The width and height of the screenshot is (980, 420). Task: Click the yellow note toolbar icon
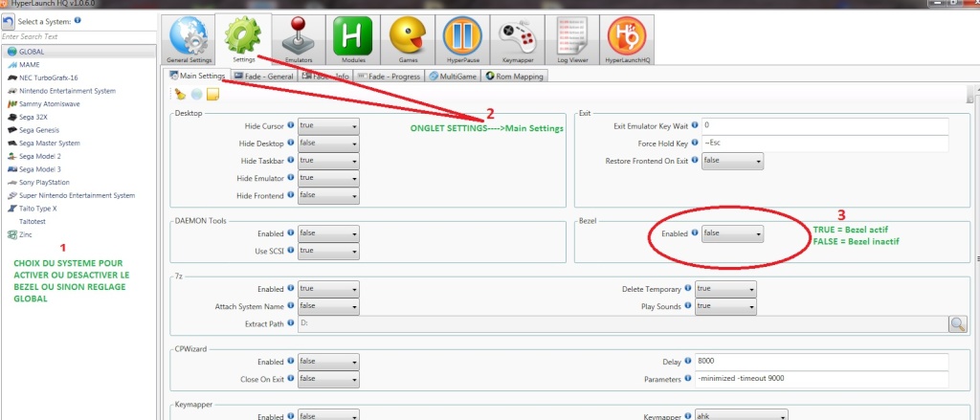pos(213,95)
